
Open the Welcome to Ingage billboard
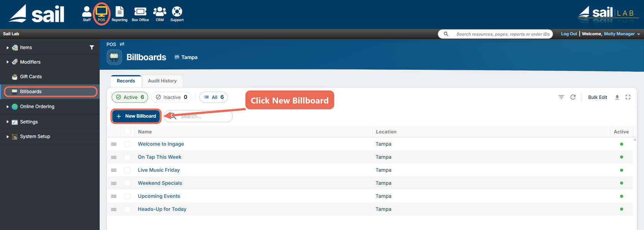pyautogui.click(x=161, y=144)
